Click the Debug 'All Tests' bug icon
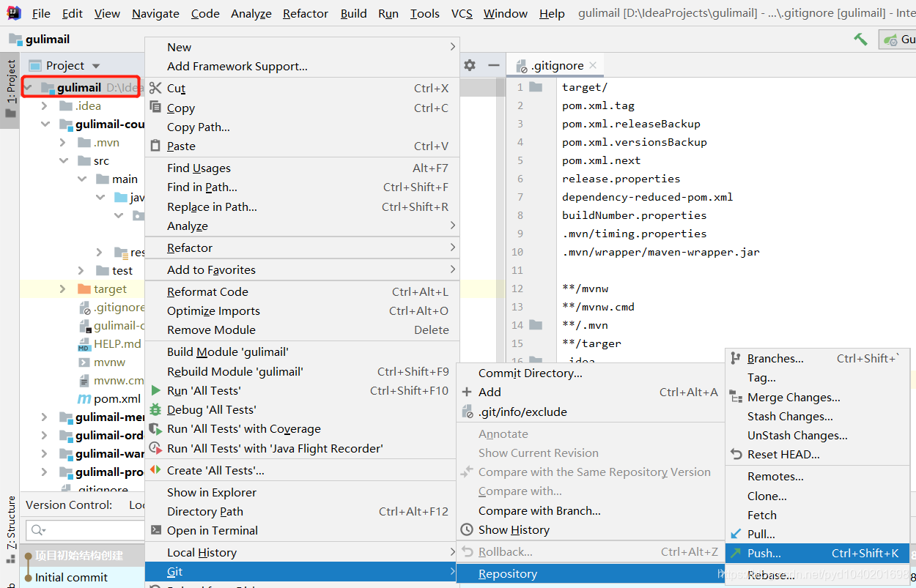916x588 pixels. coord(155,409)
